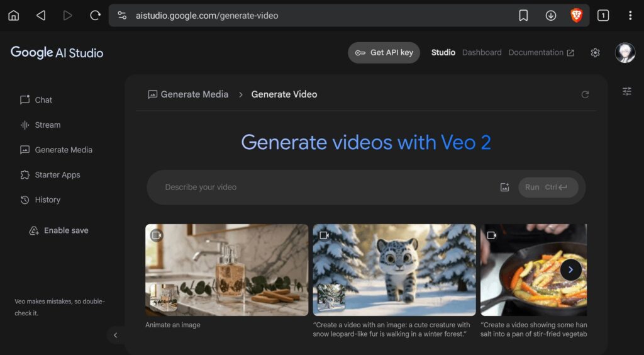Click the stir-fried vegetables prompt caption
The height and width of the screenshot is (355, 644).
tap(533, 330)
